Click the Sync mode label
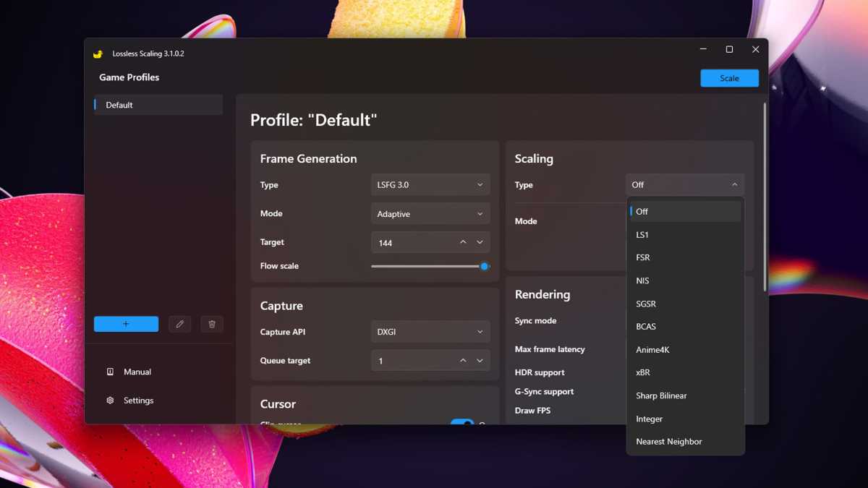The image size is (868, 488). tap(535, 321)
